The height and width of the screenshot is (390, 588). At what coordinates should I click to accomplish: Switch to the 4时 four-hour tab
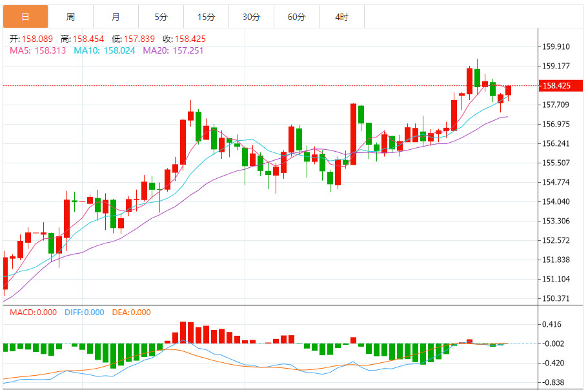(x=341, y=17)
